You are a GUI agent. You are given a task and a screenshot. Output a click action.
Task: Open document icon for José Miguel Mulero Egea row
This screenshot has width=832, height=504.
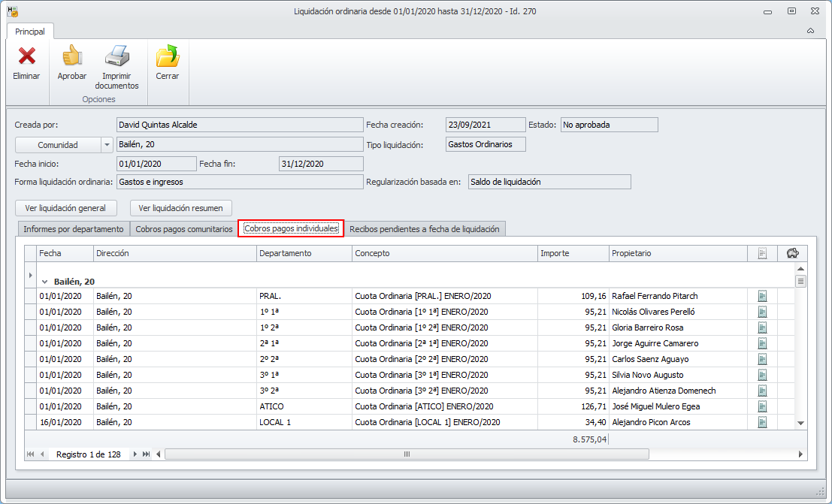[763, 406]
